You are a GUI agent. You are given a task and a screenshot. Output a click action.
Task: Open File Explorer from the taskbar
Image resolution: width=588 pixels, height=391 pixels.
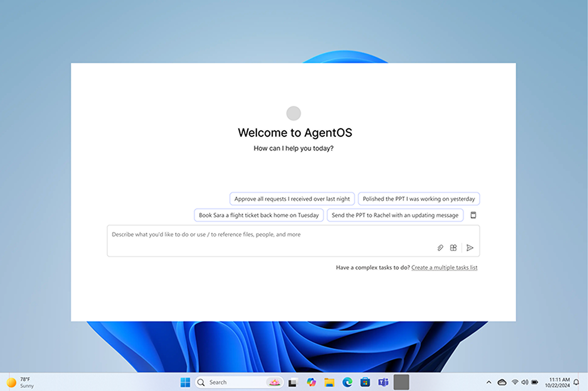coord(329,382)
